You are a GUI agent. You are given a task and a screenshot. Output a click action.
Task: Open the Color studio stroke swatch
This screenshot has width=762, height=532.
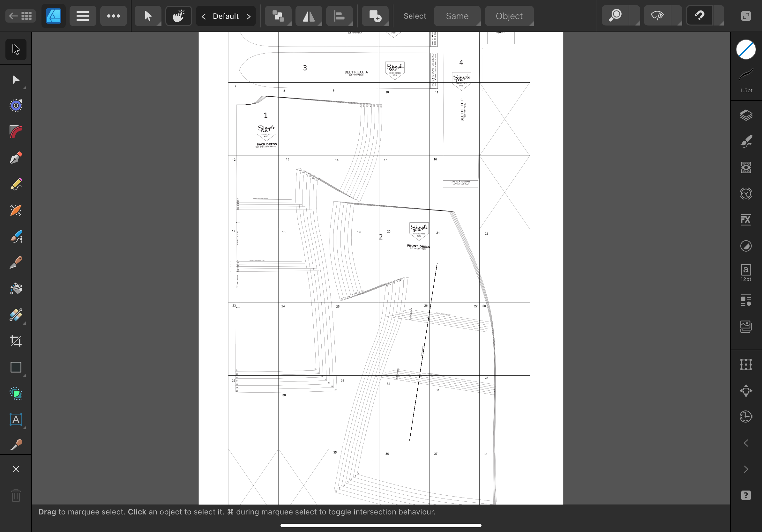click(x=746, y=50)
